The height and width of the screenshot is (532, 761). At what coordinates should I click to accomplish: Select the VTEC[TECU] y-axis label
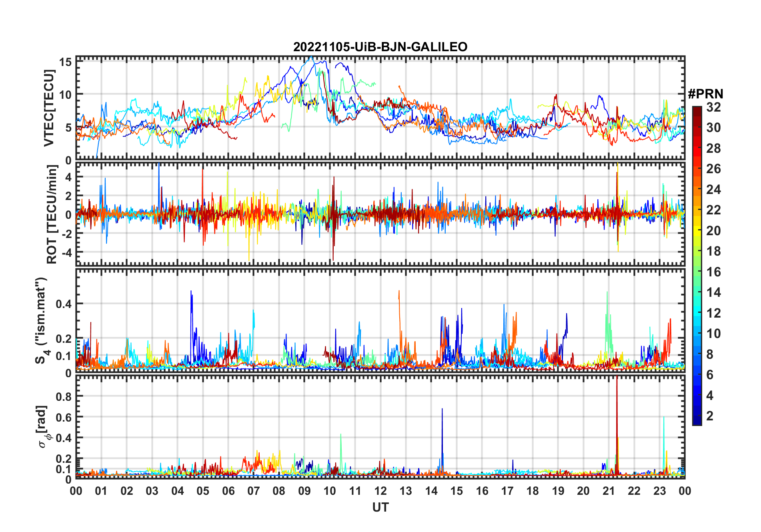tap(49, 108)
